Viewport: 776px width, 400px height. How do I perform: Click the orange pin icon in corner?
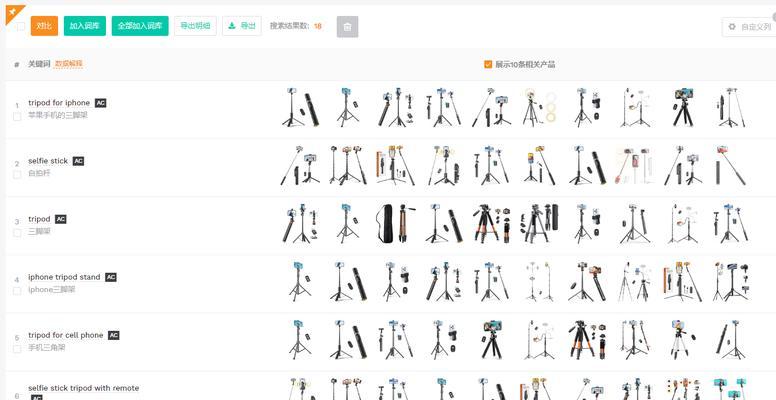click(10, 9)
